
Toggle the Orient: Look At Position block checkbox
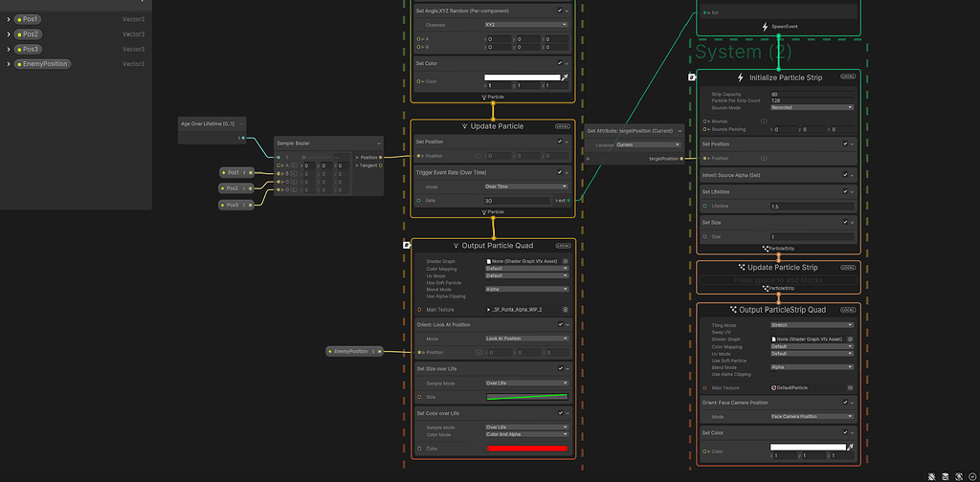point(559,324)
